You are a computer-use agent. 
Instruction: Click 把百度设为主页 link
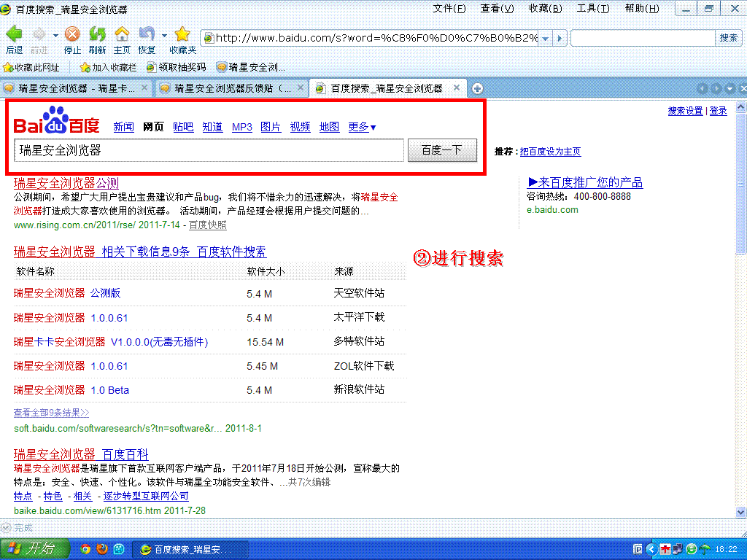point(550,152)
